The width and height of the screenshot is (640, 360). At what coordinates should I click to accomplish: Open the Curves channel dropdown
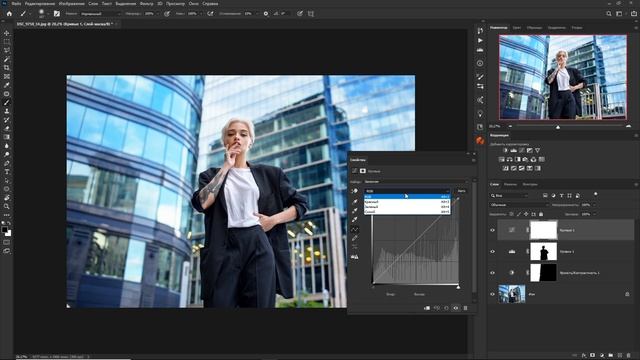click(407, 191)
